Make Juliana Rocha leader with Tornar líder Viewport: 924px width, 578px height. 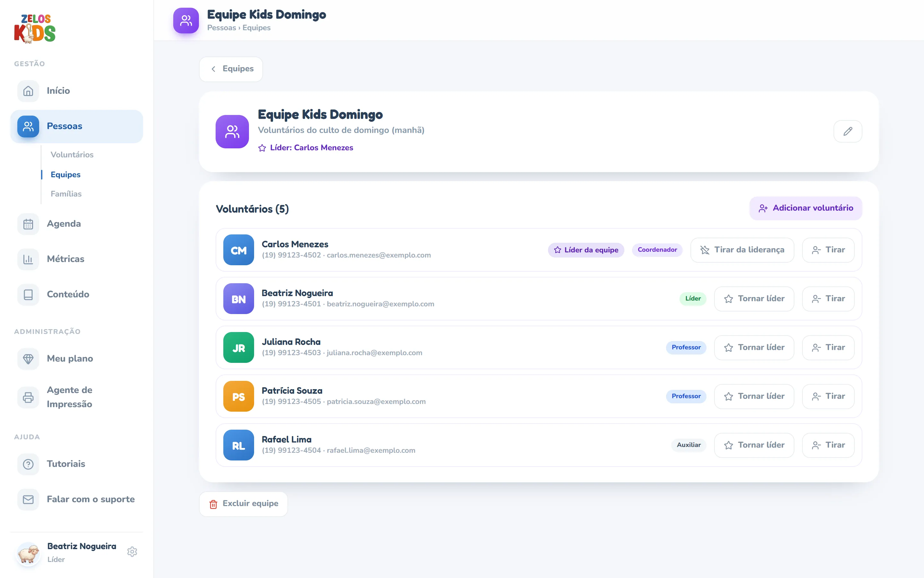click(754, 347)
